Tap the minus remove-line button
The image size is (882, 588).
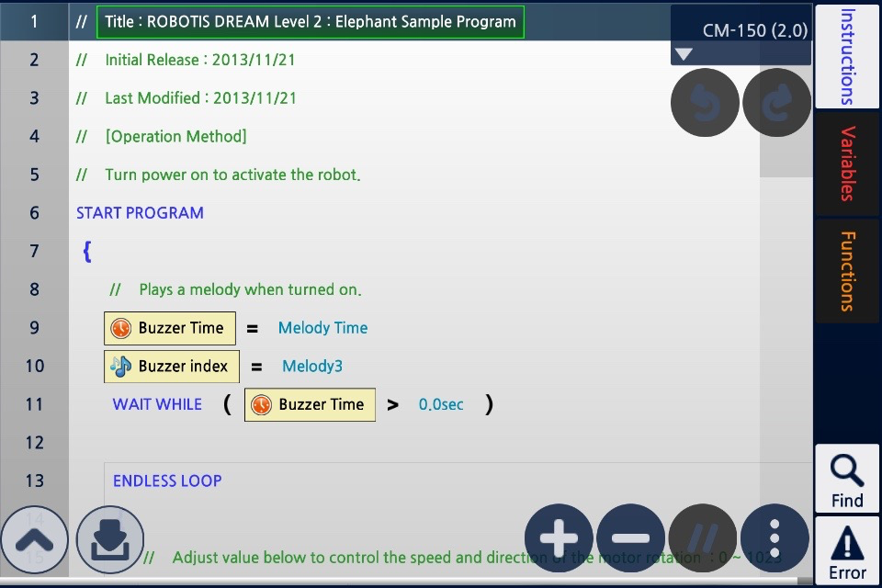630,537
